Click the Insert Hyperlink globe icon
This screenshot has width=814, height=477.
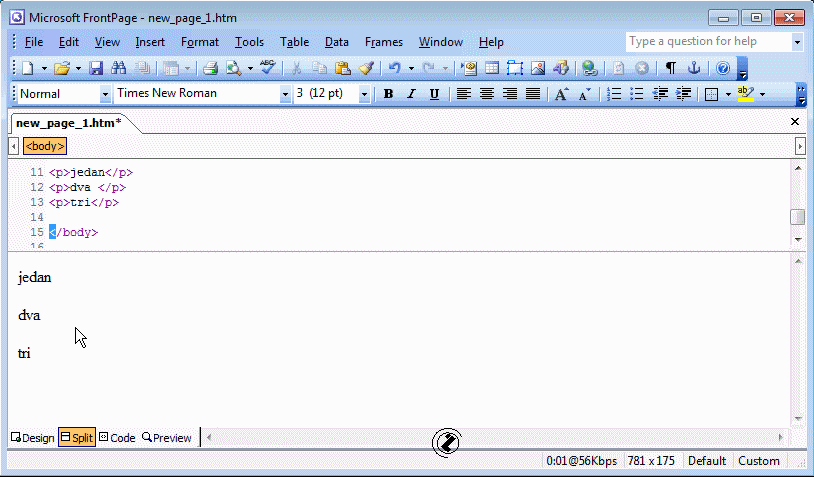(589, 68)
